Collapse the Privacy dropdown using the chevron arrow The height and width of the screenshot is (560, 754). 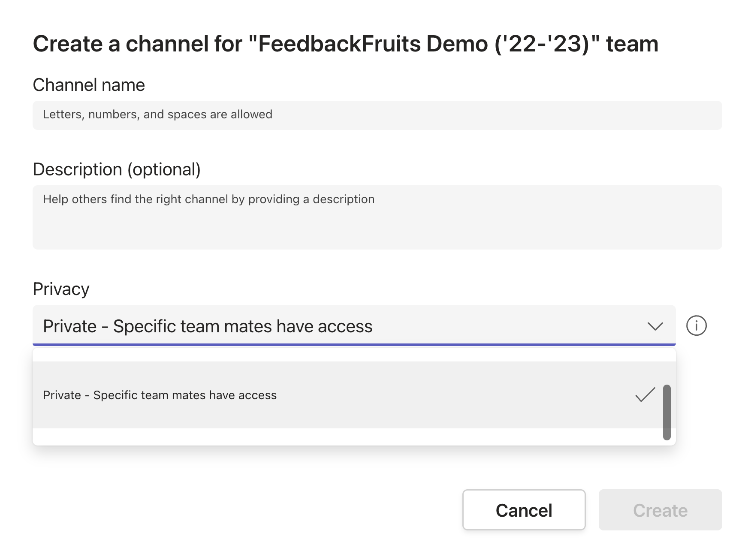[x=655, y=326]
